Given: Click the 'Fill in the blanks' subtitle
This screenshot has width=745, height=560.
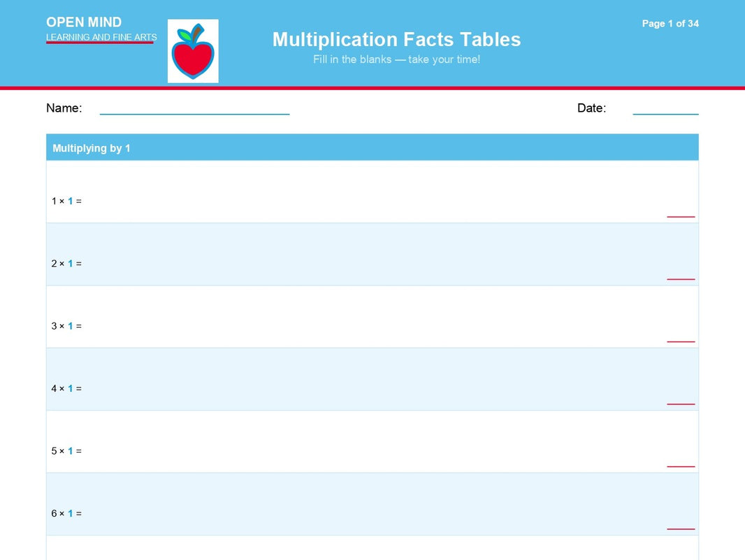Looking at the screenshot, I should [396, 59].
